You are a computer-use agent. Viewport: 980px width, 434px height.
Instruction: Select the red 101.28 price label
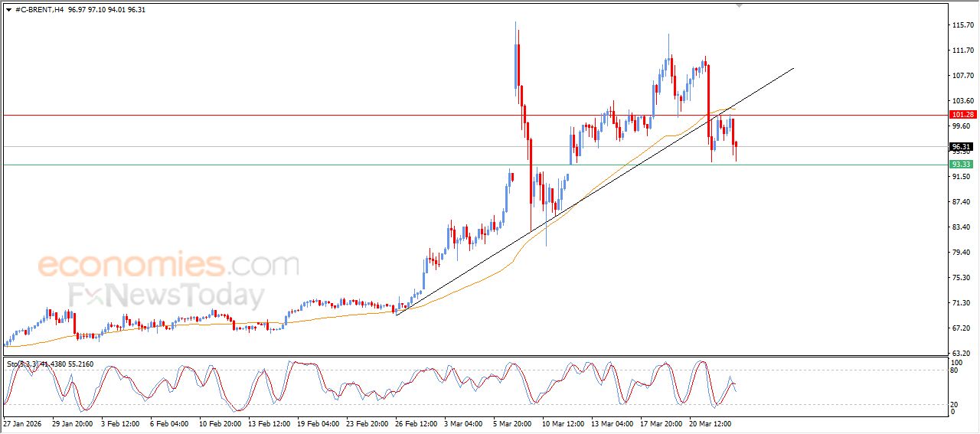962,115
